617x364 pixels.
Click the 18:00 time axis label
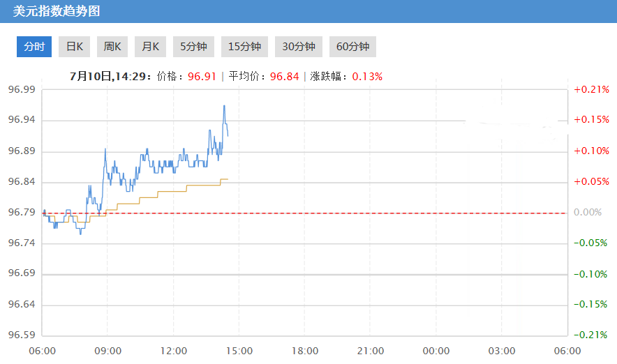[x=305, y=351]
